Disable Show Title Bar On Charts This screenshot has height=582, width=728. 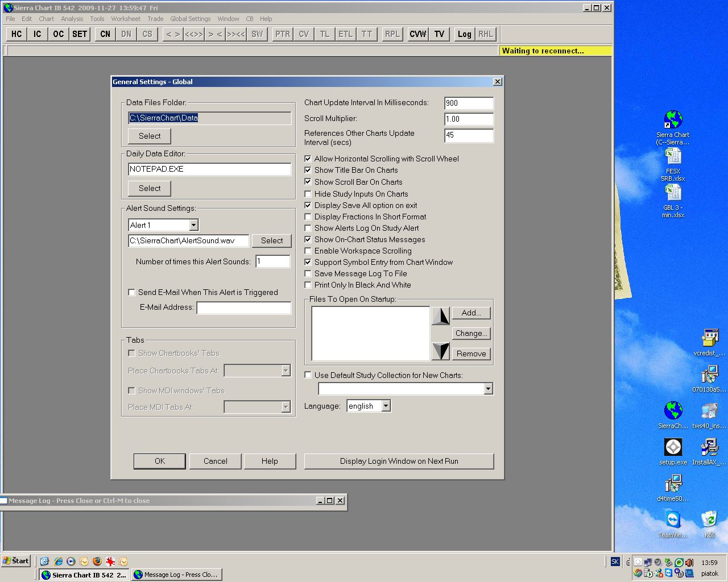[308, 170]
